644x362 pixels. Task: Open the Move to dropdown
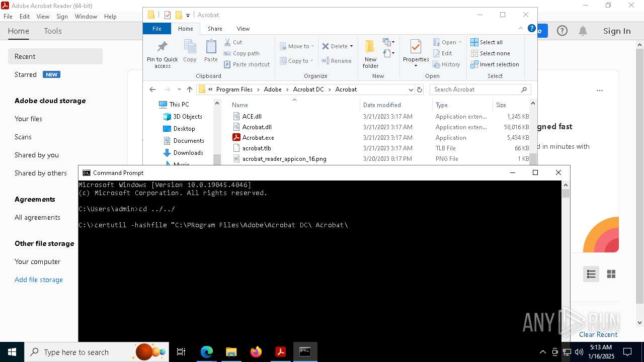point(297,46)
